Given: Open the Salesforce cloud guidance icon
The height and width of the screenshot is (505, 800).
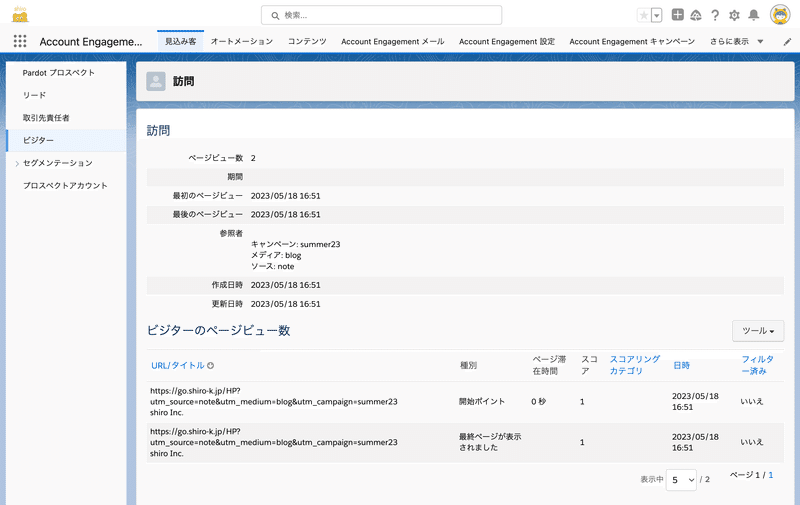Looking at the screenshot, I should pos(696,15).
